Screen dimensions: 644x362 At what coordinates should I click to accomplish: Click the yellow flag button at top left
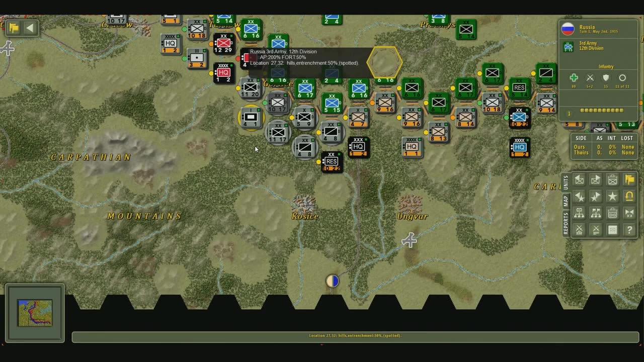click(x=14, y=28)
